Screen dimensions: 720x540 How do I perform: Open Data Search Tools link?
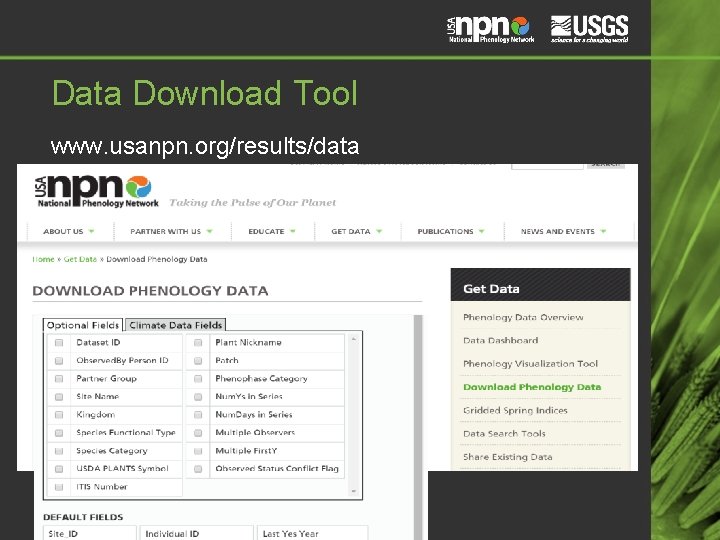click(x=504, y=433)
